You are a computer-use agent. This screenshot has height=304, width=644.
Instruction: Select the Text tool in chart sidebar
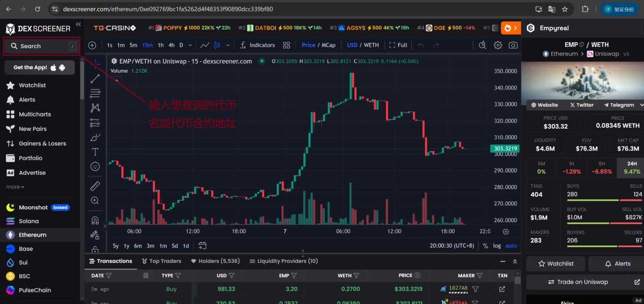[95, 152]
